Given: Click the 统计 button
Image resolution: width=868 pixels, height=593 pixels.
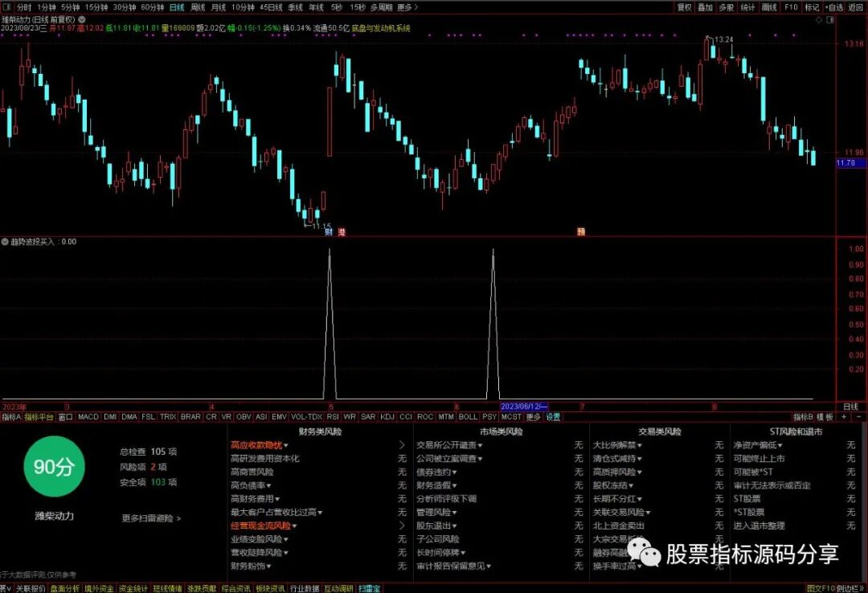Looking at the screenshot, I should coord(747,7).
